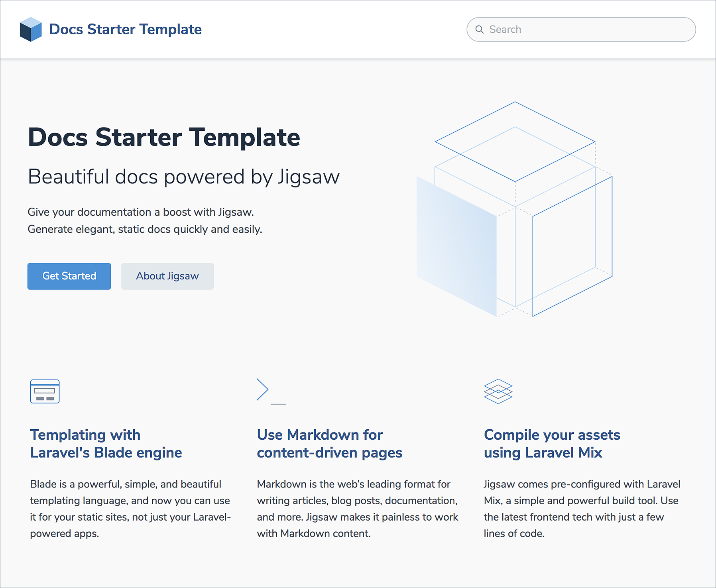Image resolution: width=716 pixels, height=588 pixels.
Task: Focus the Search input field
Action: 581,29
